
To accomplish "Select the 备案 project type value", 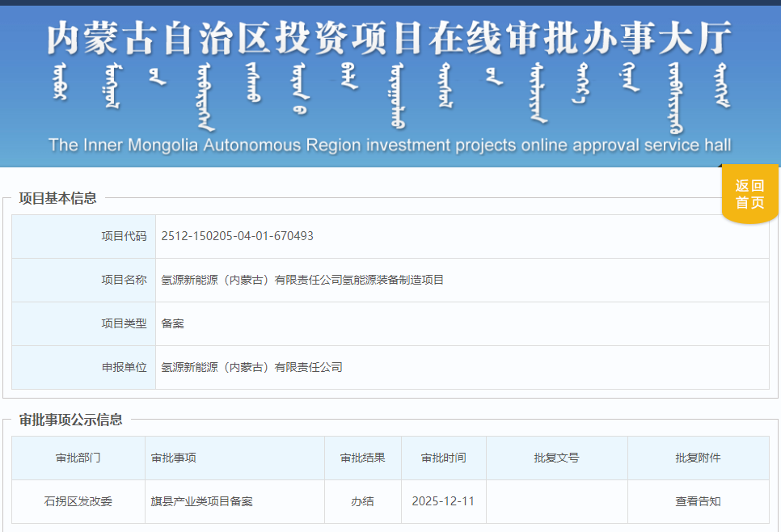I will (174, 323).
